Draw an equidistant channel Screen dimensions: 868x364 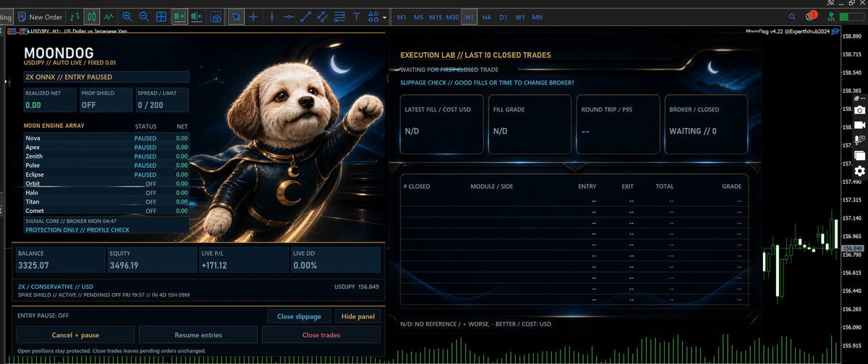point(323,16)
